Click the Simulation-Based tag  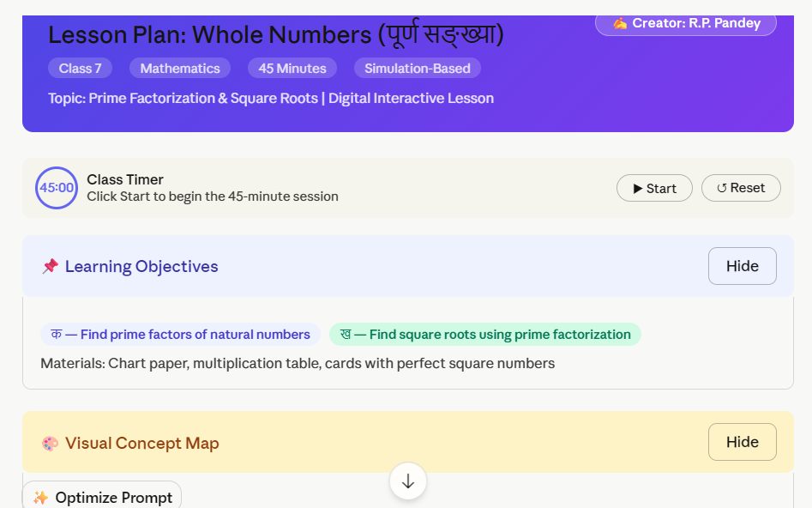click(x=418, y=69)
